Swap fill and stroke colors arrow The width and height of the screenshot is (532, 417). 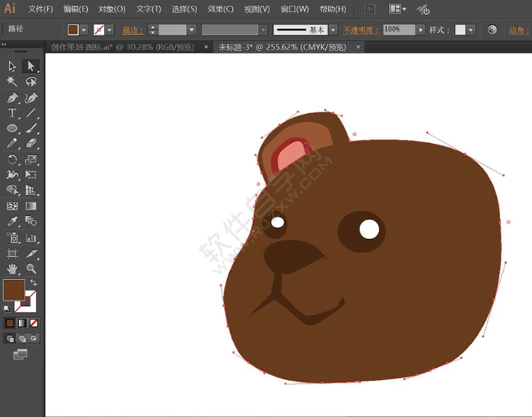pyautogui.click(x=33, y=283)
